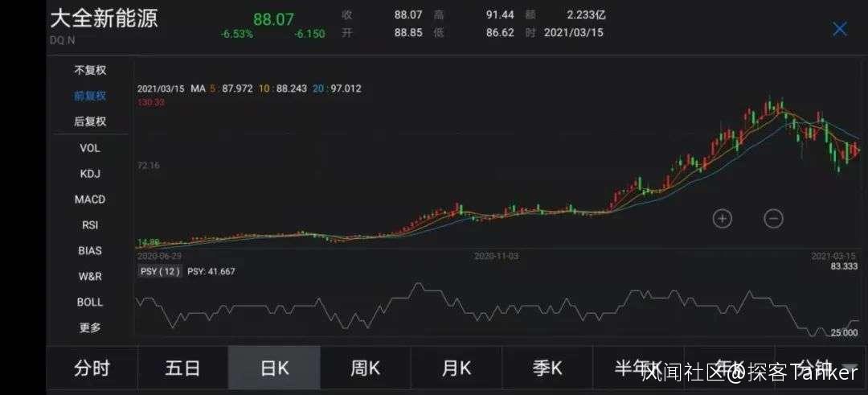Click MA 20 value 97.012
This screenshot has width=868, height=395.
tap(346, 88)
